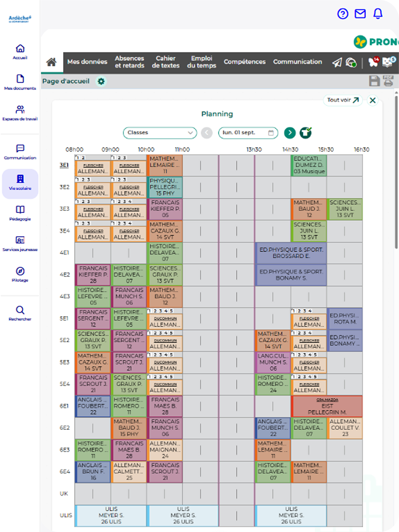This screenshot has height=532, width=399.
Task: Open the mail envelope icon
Action: [360, 14]
